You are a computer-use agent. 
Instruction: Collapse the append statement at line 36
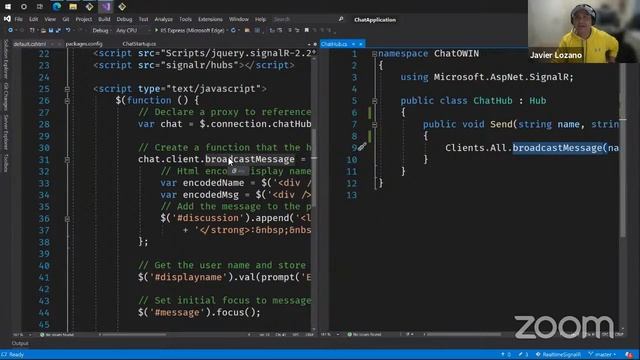point(67,219)
